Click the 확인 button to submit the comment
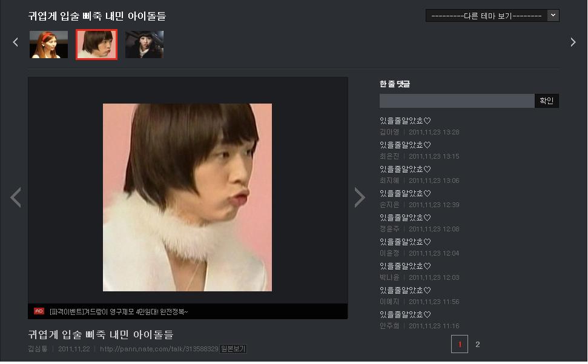The height and width of the screenshot is (364, 588). (546, 101)
